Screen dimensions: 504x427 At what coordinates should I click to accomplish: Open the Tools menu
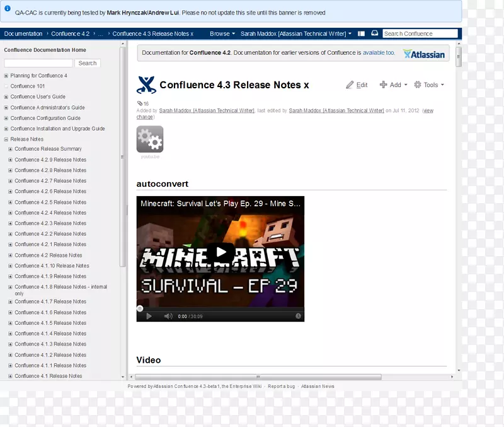[x=429, y=85]
